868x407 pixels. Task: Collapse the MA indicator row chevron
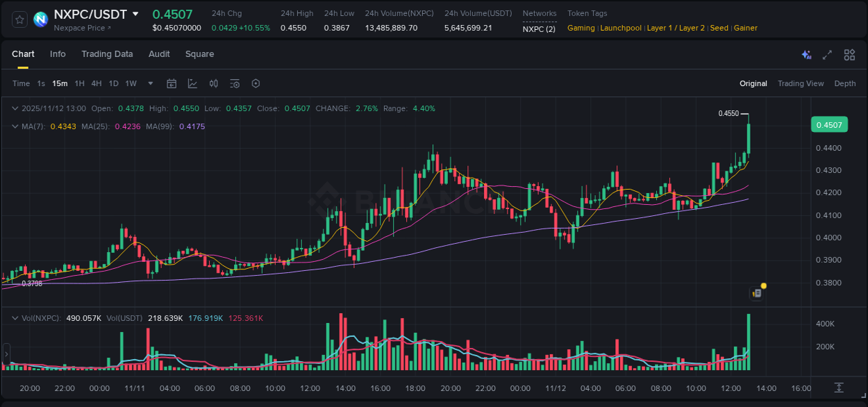tap(15, 126)
